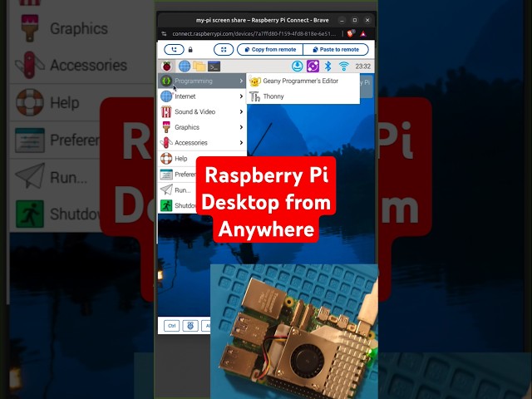The height and width of the screenshot is (399, 532).
Task: Select the Shutdown entry's running man icon
Action: (x=166, y=205)
